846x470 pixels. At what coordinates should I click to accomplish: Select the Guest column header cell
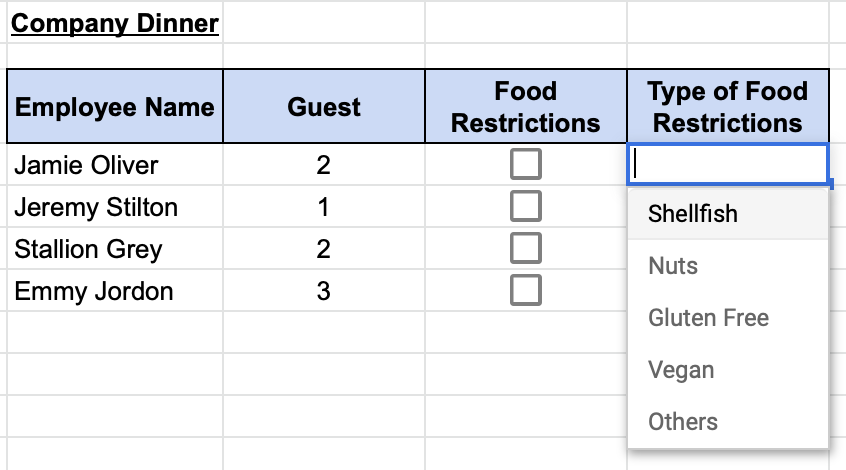[324, 106]
